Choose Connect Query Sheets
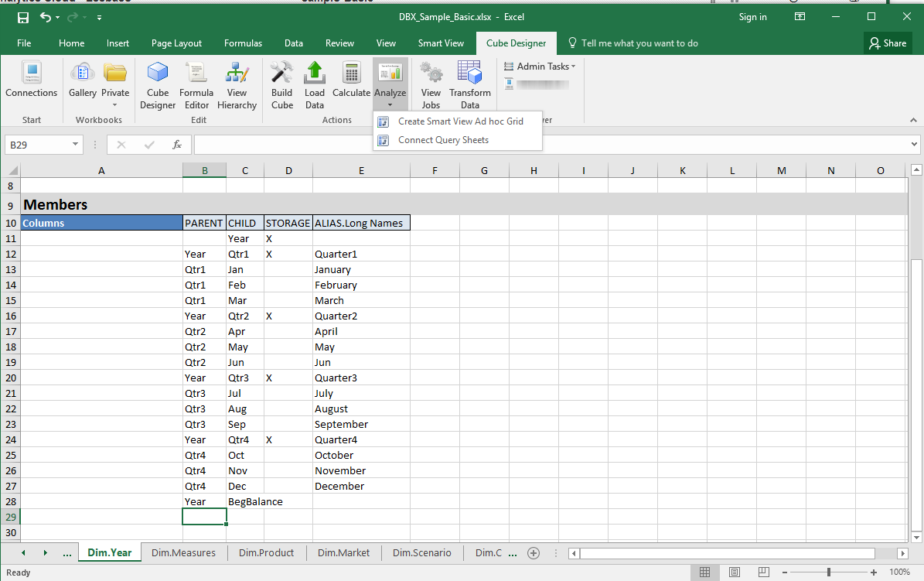This screenshot has width=924, height=581. (457, 140)
